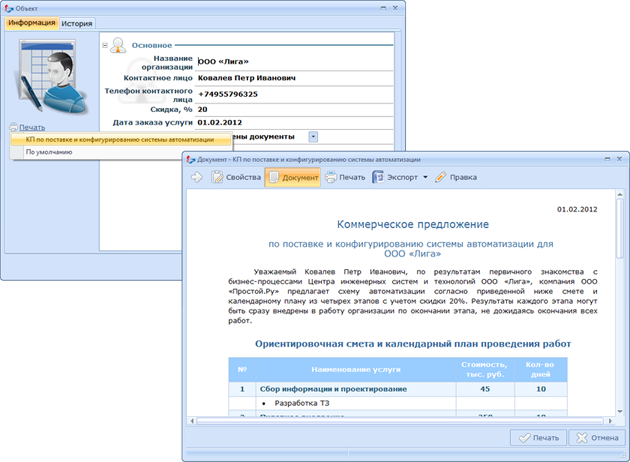Click the Наименование услуги column header

[356, 370]
